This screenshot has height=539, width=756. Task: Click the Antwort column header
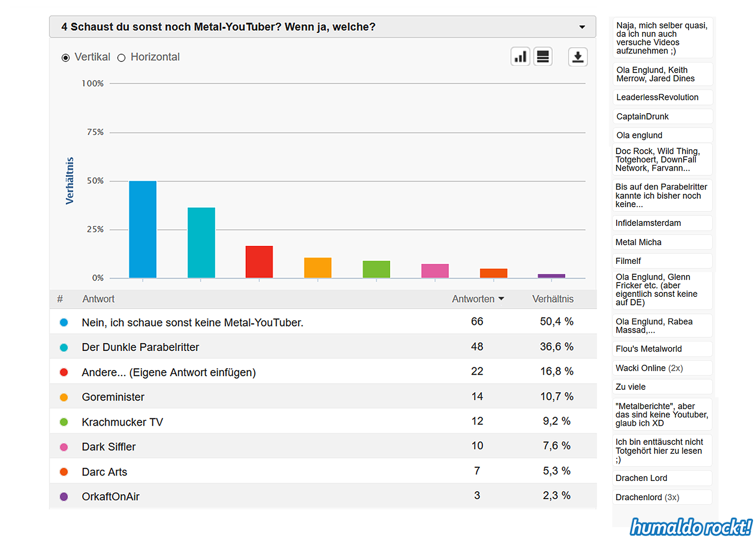click(x=98, y=299)
